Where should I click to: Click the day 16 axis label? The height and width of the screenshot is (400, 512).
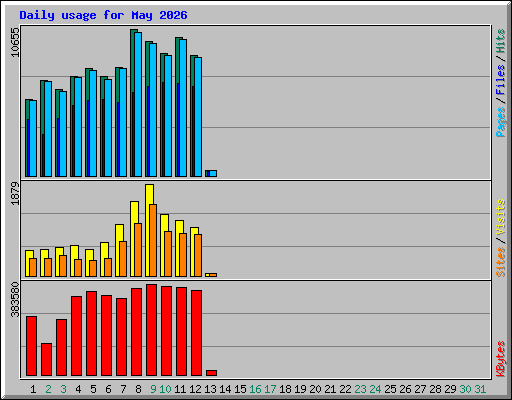pos(255,389)
